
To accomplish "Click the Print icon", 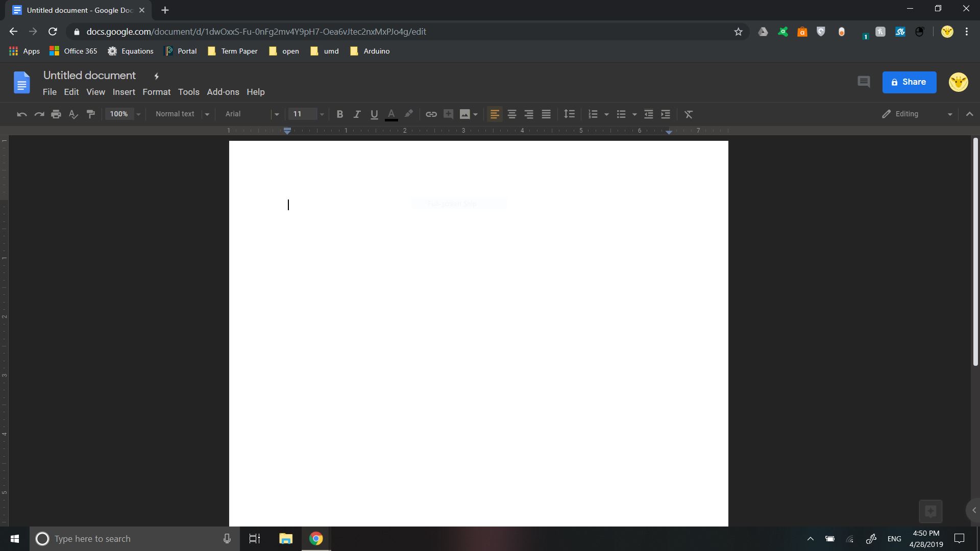I will click(56, 114).
